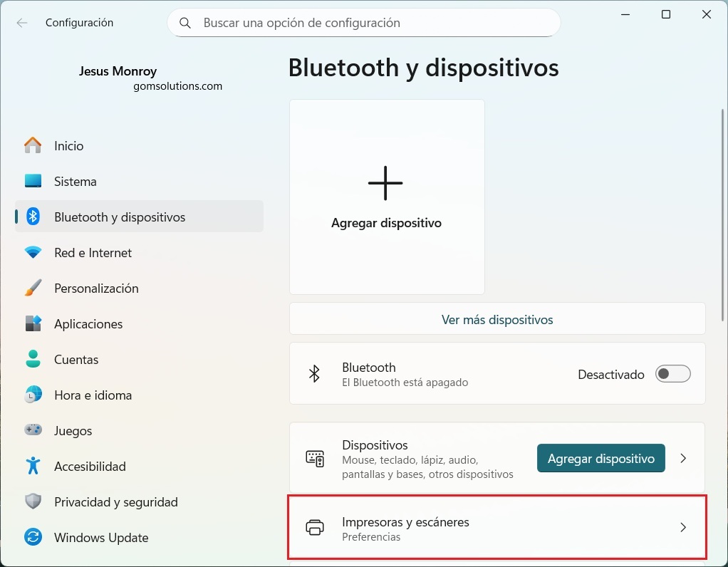This screenshot has height=567, width=728.
Task: Click the Accesibilidad person icon
Action: click(x=33, y=466)
